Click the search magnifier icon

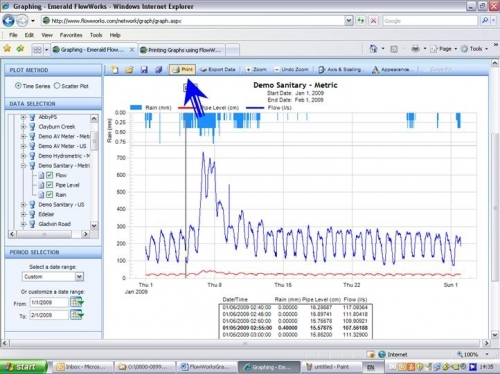point(485,21)
